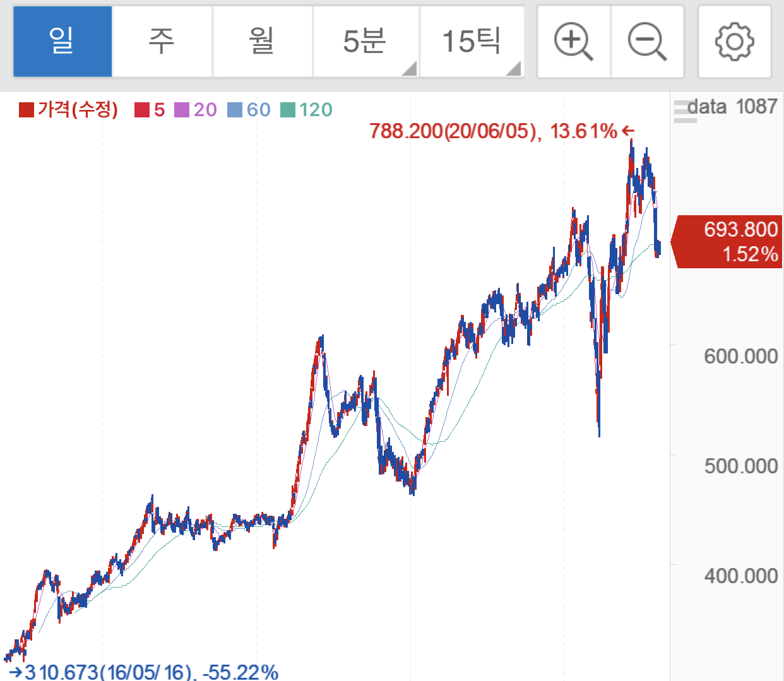Image resolution: width=784 pixels, height=681 pixels.
Task: Click the current price tag 693.800
Action: tap(727, 242)
